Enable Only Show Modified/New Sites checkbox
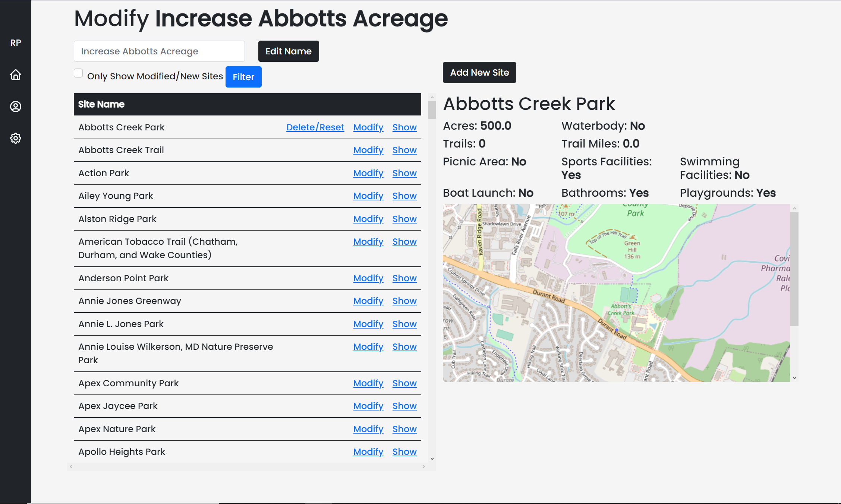This screenshot has height=504, width=841. pyautogui.click(x=78, y=73)
